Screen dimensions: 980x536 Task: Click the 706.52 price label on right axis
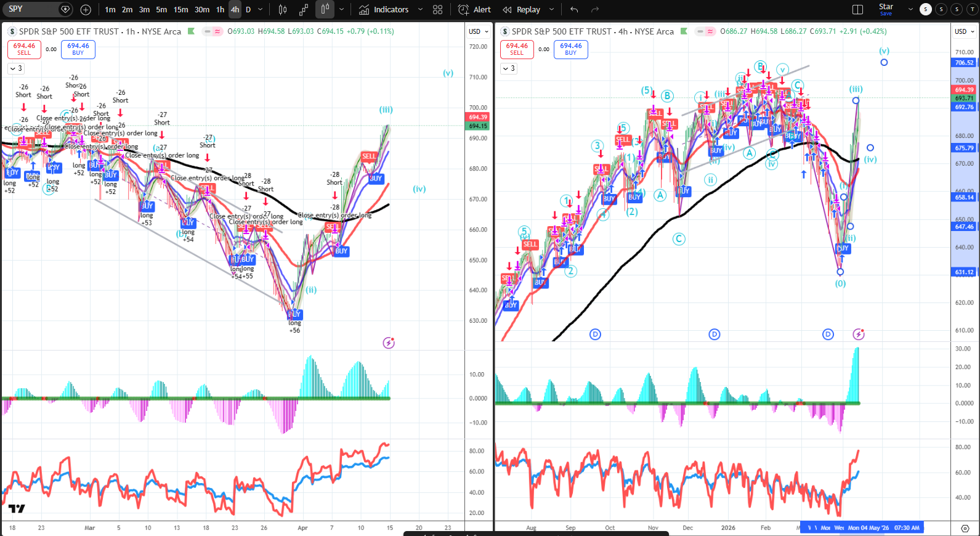point(965,62)
